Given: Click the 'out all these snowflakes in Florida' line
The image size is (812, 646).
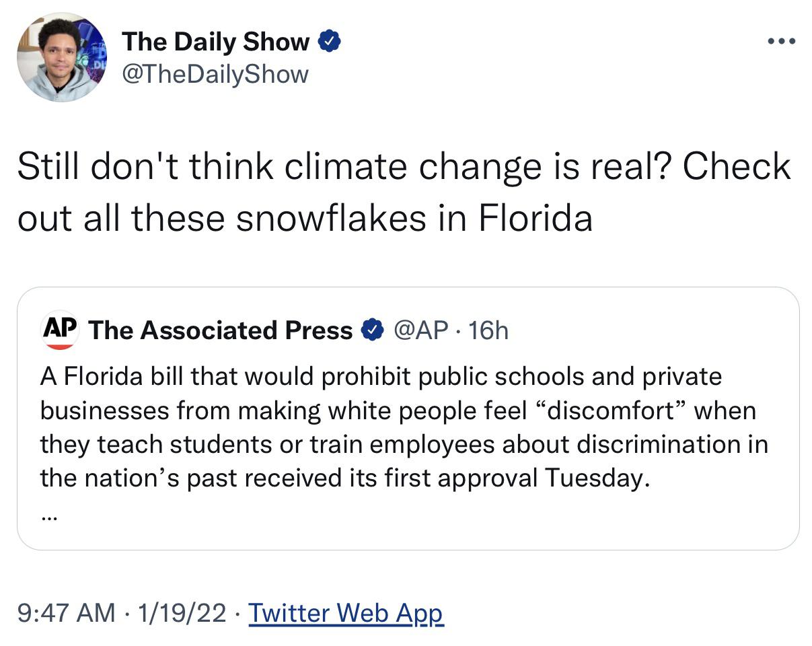Looking at the screenshot, I should coord(305,217).
